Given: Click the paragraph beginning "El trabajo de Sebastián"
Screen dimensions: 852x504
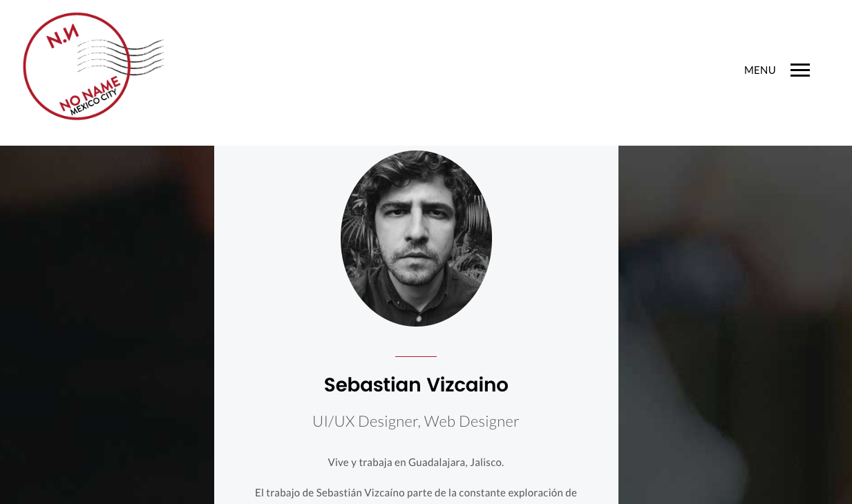Looking at the screenshot, I should pos(416,493).
